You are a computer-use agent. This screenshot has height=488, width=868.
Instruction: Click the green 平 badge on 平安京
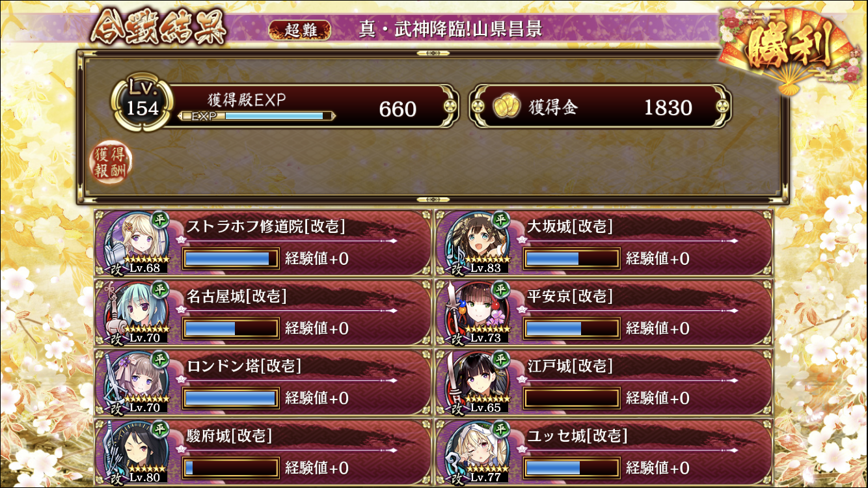[x=500, y=289]
